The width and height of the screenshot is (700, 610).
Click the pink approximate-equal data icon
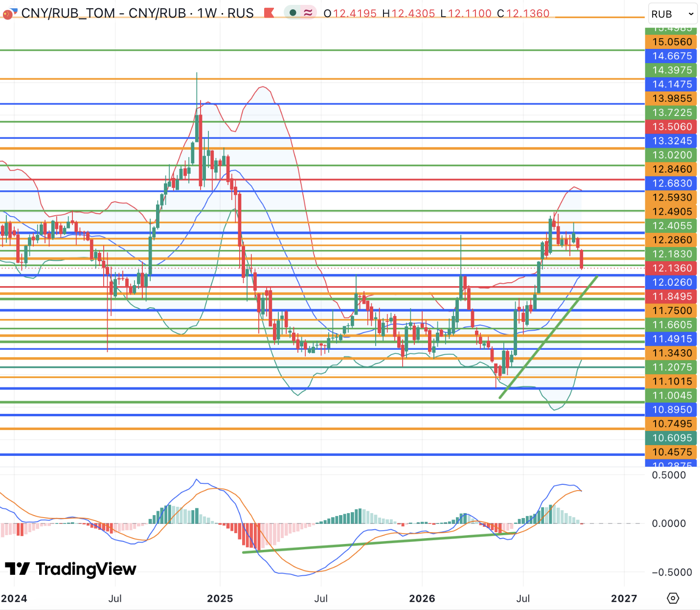click(308, 13)
